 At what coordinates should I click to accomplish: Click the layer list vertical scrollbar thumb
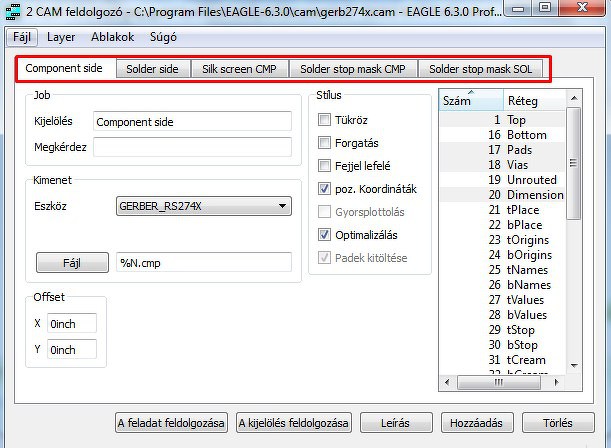pos(574,163)
